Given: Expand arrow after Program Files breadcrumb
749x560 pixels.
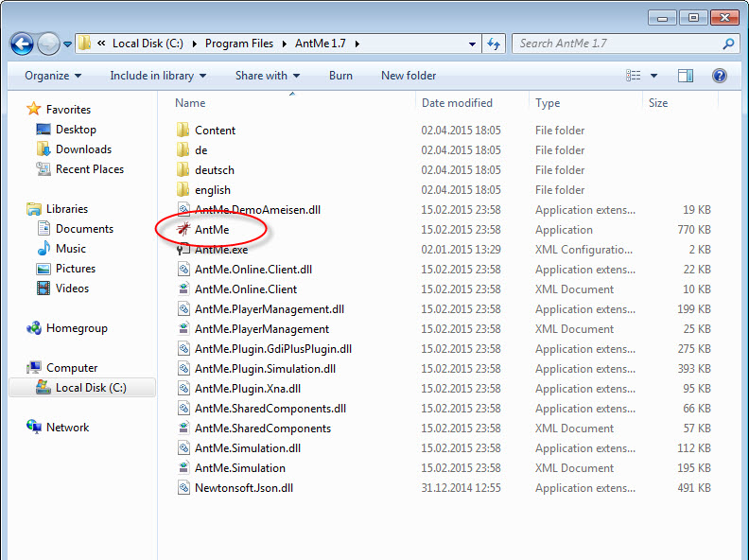Looking at the screenshot, I should pyautogui.click(x=285, y=44).
